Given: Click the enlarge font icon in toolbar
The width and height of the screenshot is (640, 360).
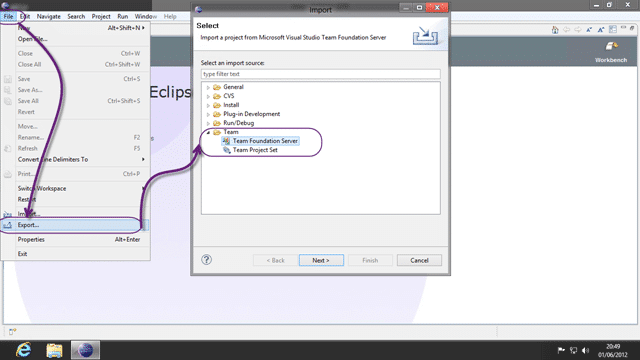Looking at the screenshot, I should pyautogui.click(x=600, y=29).
